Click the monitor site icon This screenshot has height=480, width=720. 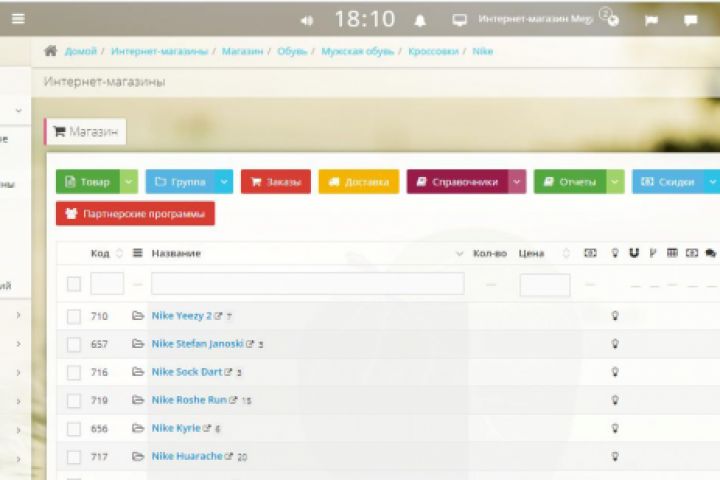click(x=459, y=20)
